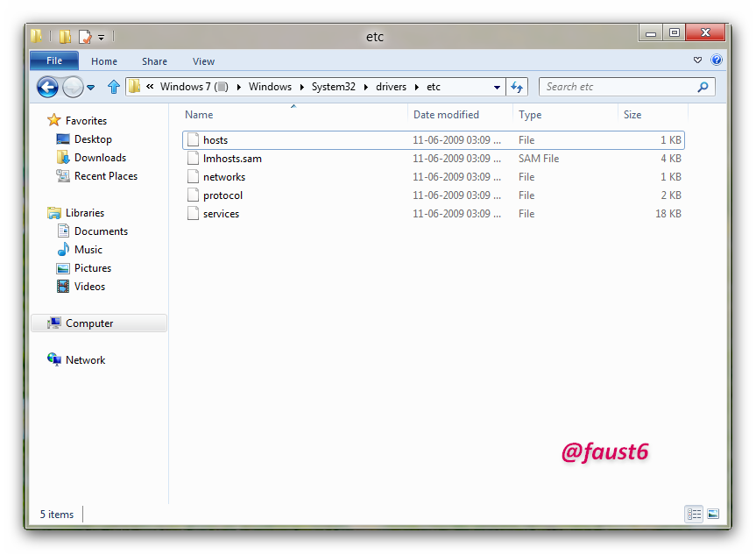756x554 pixels.
Task: Select the hosts file icon
Action: [x=193, y=140]
